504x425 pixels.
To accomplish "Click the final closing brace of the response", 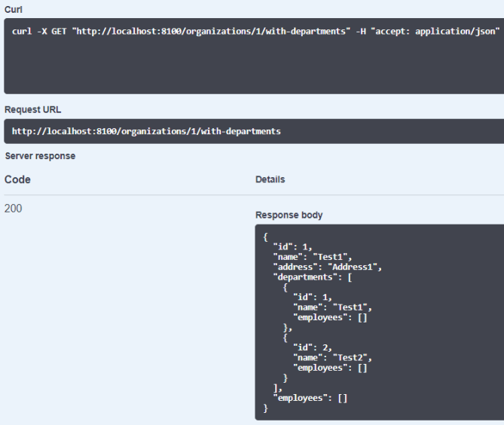I will pyautogui.click(x=266, y=408).
